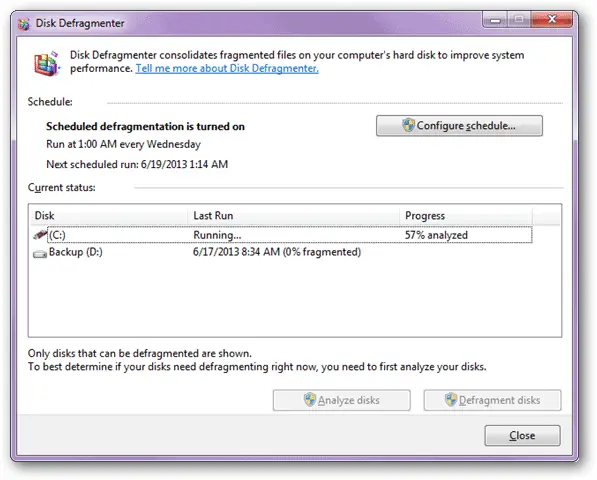Click the shield icon on Analyze disks
Viewport: 597px width, 480px height.
(x=310, y=400)
